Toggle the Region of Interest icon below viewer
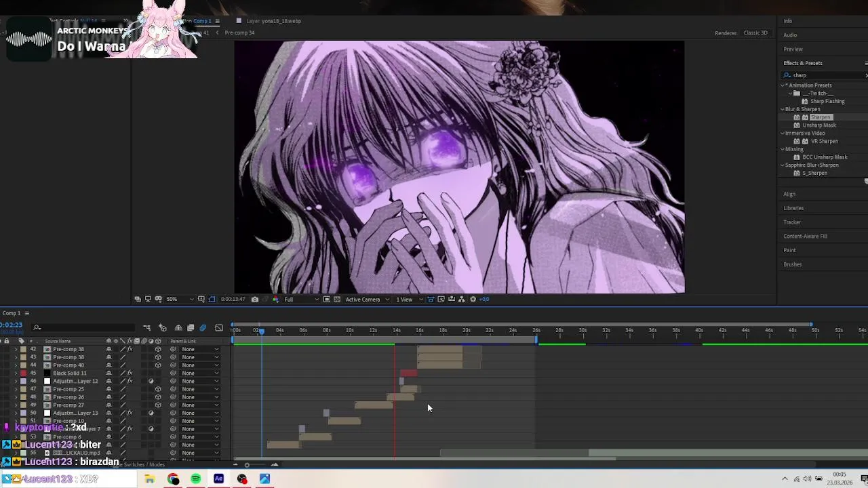The image size is (868, 488). point(327,299)
